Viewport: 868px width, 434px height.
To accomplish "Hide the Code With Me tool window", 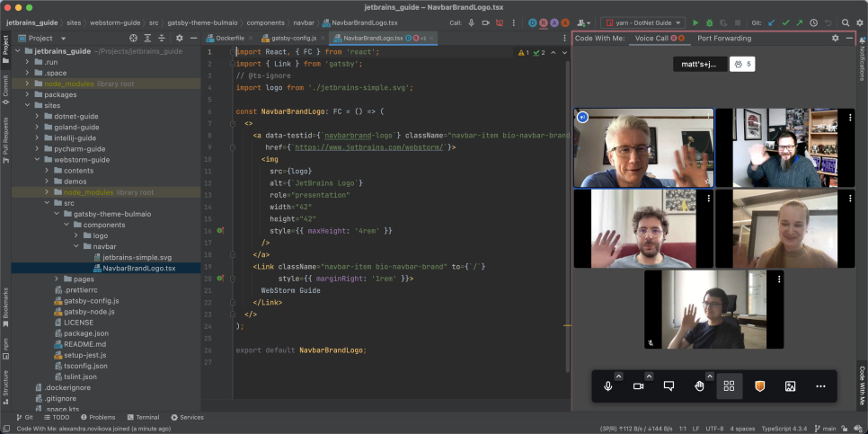I will [850, 39].
